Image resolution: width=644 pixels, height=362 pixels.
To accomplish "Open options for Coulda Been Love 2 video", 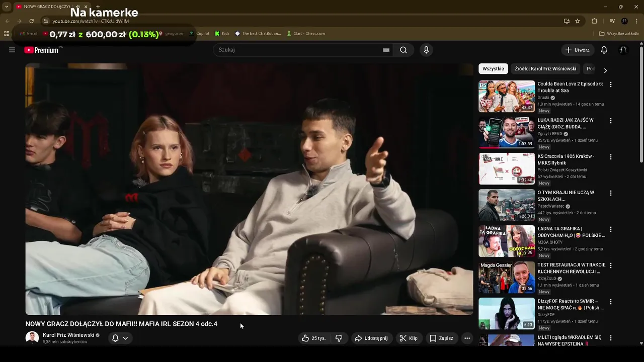I will pyautogui.click(x=611, y=84).
